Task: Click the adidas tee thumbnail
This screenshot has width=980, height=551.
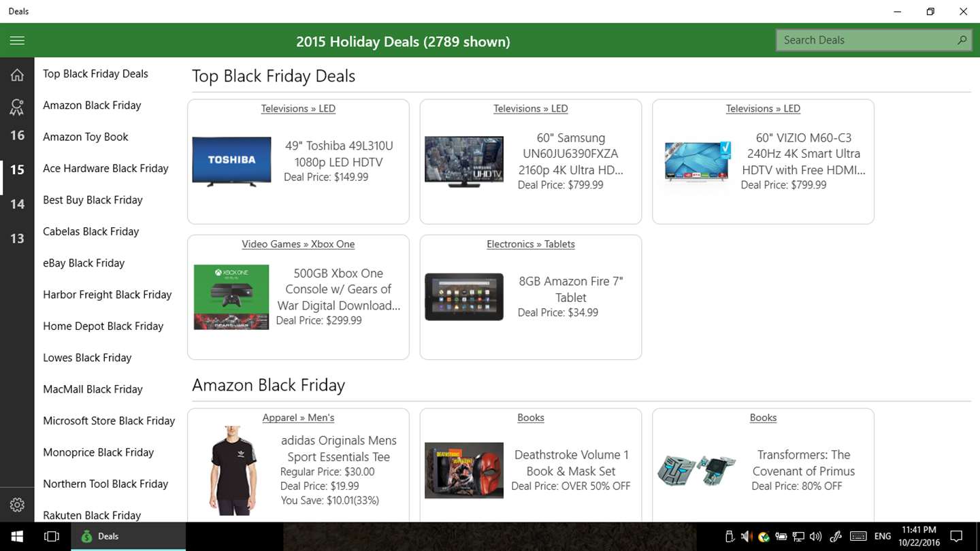Action: coord(231,471)
